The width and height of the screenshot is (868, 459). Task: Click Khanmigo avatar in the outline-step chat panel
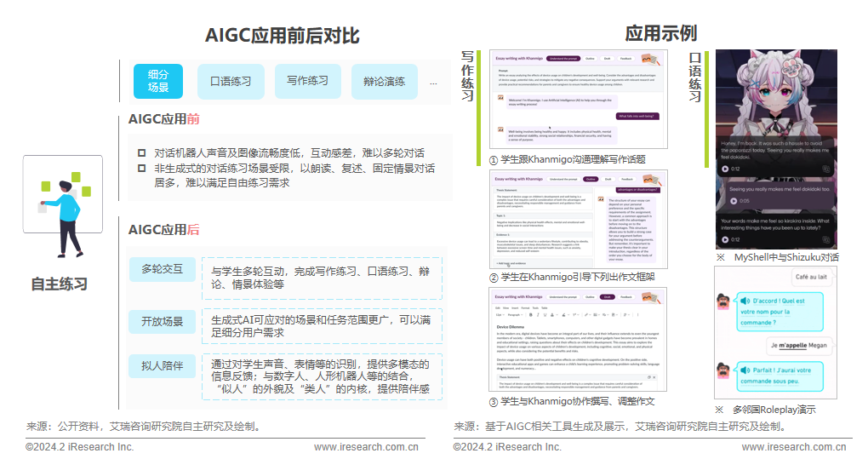point(601,199)
